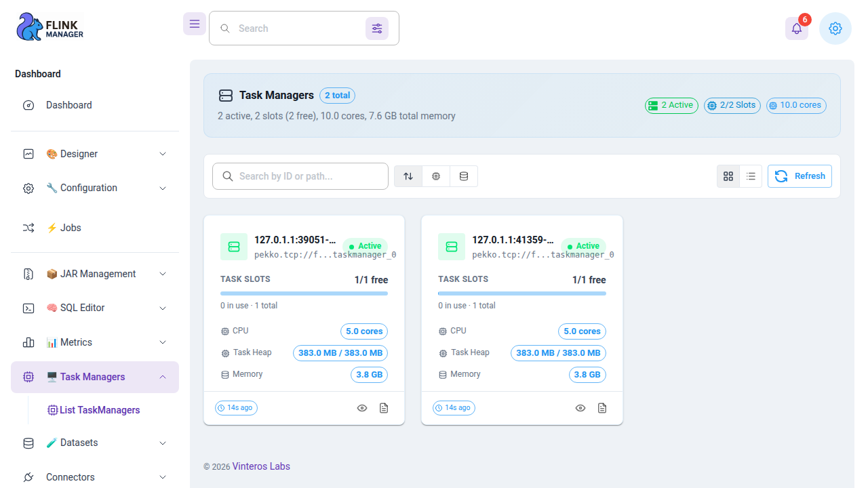Viewport: 868px width, 488px height.
Task: Expand the Metrics menu chevron
Action: click(x=163, y=342)
